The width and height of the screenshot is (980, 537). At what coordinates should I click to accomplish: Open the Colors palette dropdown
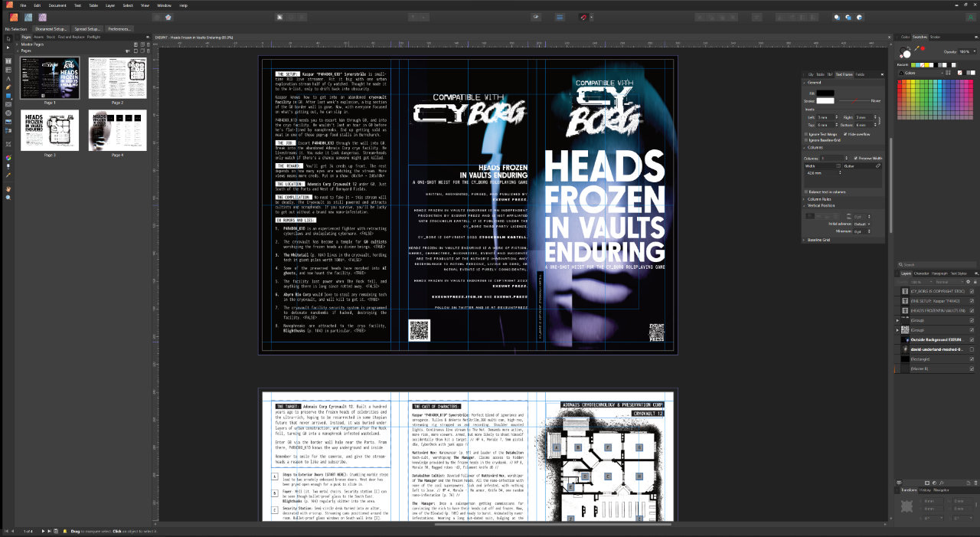click(921, 73)
